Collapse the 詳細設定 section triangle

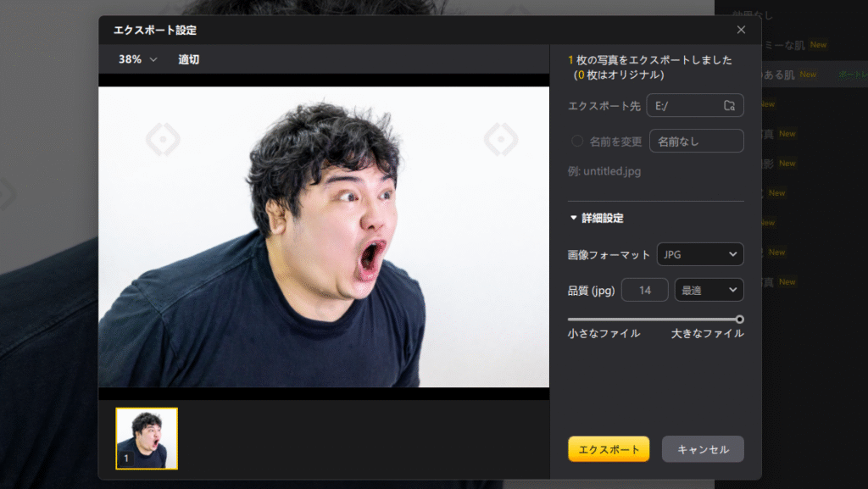pos(574,218)
